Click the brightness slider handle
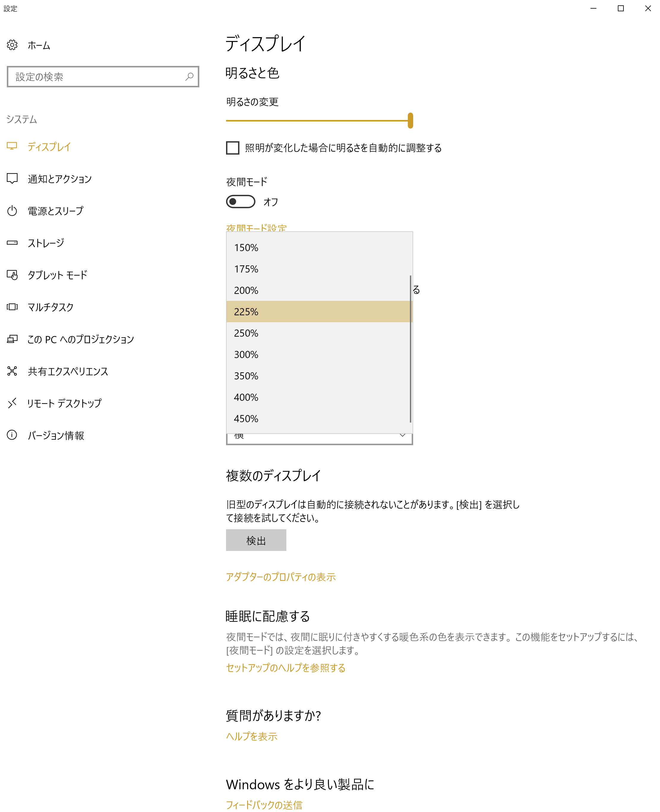The width and height of the screenshot is (660, 812). pos(410,121)
